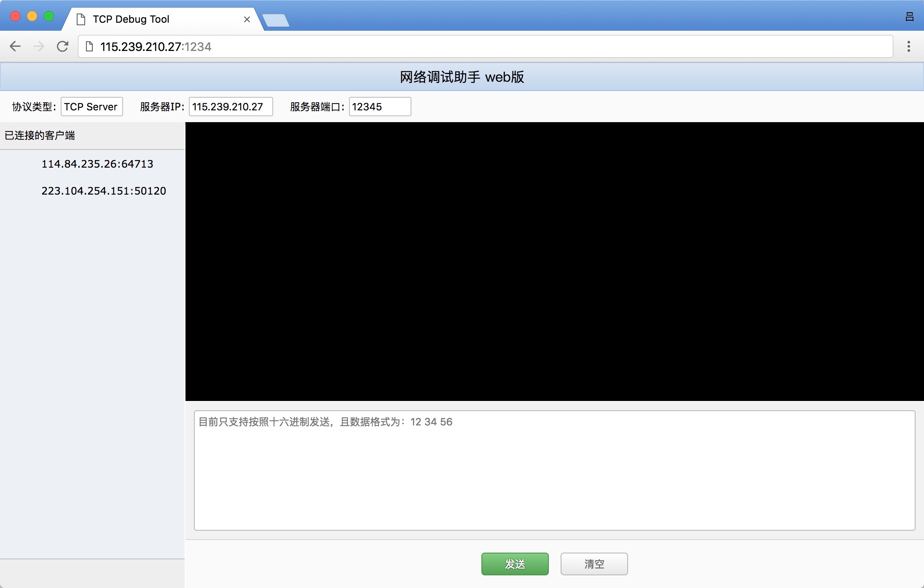The width and height of the screenshot is (924, 588).
Task: Click the browser forward arrow
Action: point(39,46)
